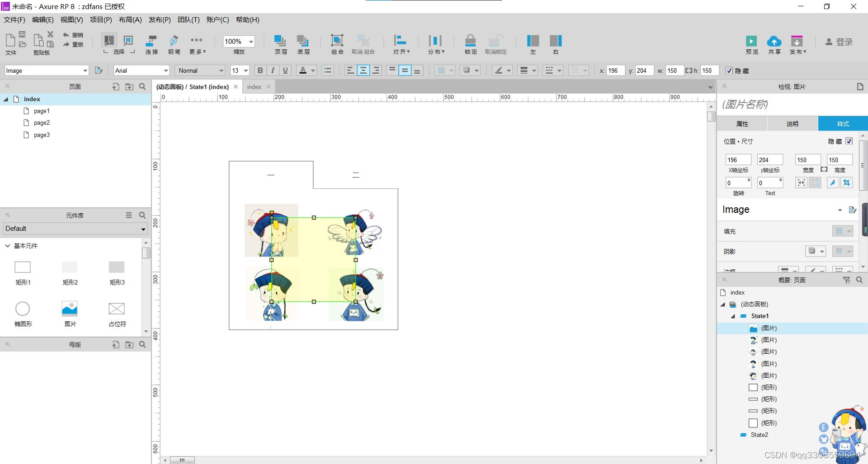The image size is (868, 464).
Task: Click the Undo (撤销) icon
Action: 66,35
